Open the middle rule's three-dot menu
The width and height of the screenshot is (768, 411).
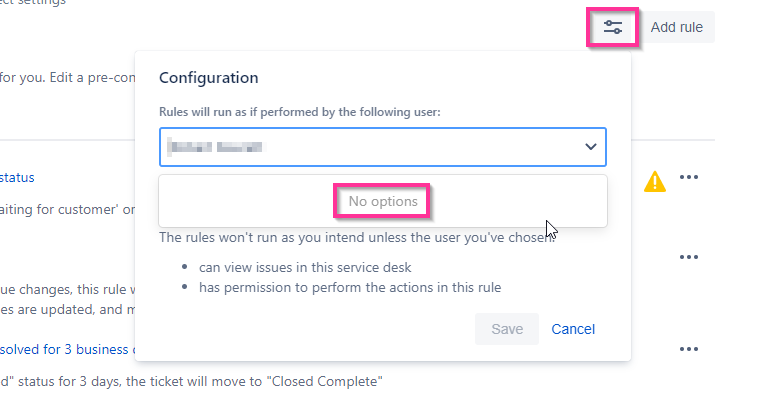689,257
